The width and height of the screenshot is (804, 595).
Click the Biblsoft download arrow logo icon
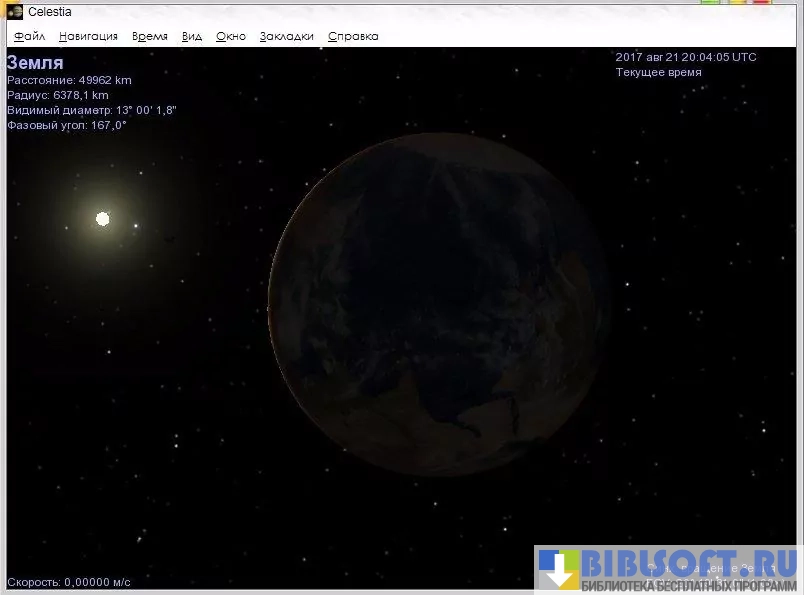click(558, 569)
